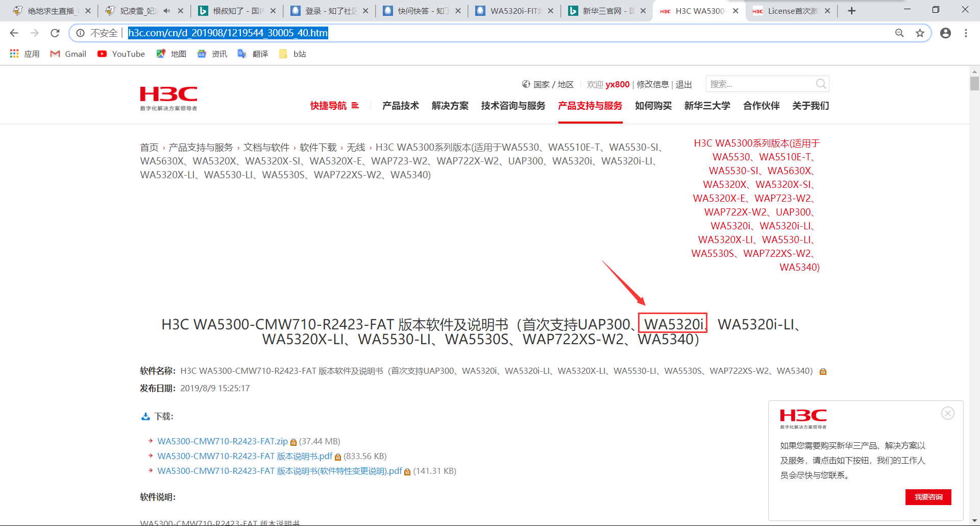980x526 pixels.
Task: Switch to the License首次激活 tab
Action: coord(792,11)
